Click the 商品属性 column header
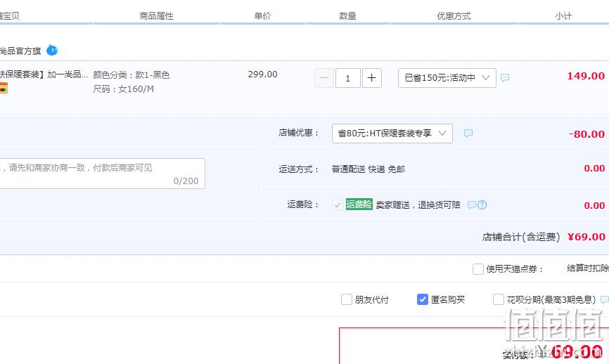This screenshot has height=364, width=609. [157, 16]
